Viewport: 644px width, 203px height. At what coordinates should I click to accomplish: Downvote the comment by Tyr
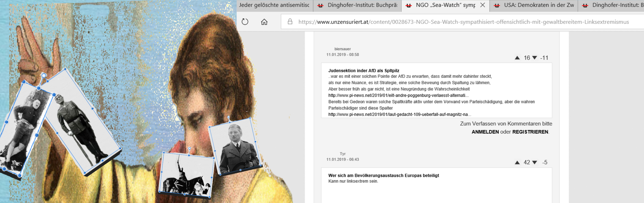(534, 163)
